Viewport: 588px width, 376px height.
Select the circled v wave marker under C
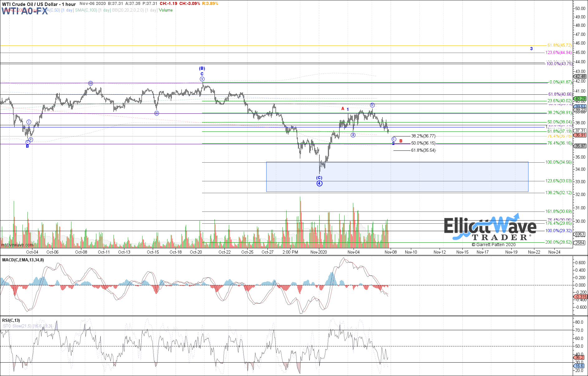coord(202,79)
